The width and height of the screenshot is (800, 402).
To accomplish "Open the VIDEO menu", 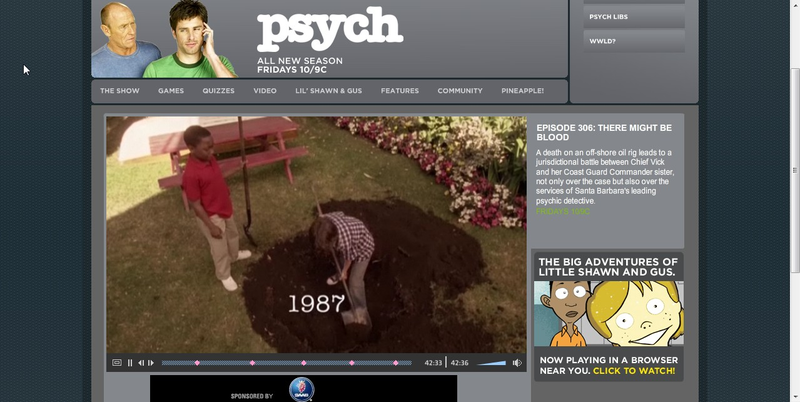I will click(265, 91).
